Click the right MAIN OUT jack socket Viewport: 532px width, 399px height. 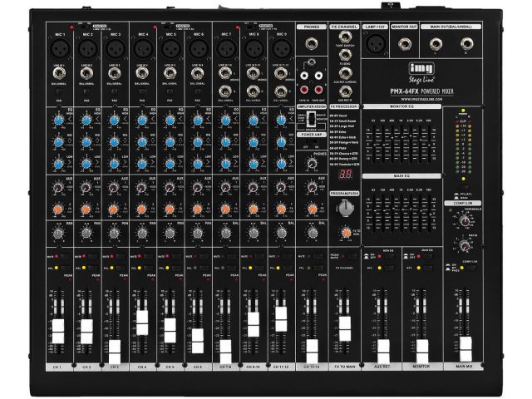click(467, 44)
